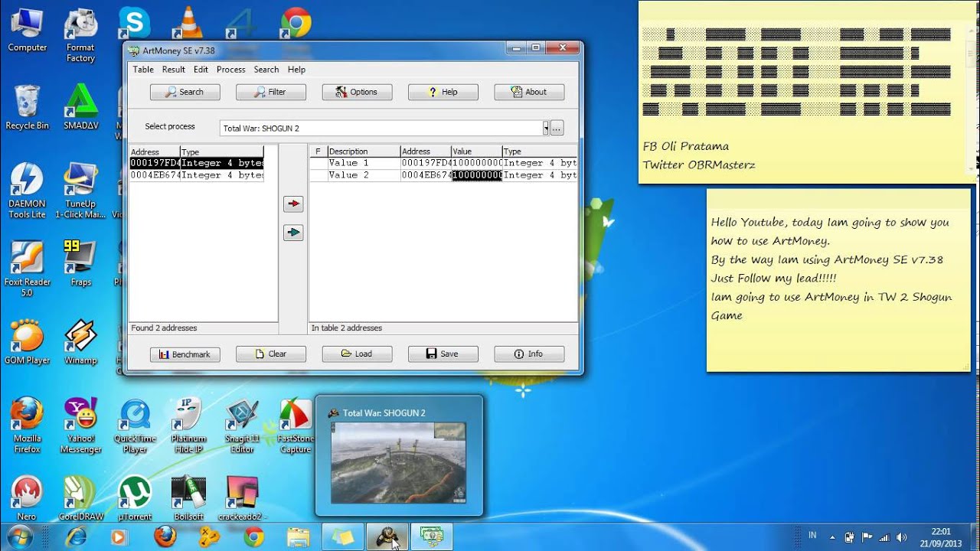Click Description column header in table
Viewport: 980px width, 551px height.
tap(363, 152)
